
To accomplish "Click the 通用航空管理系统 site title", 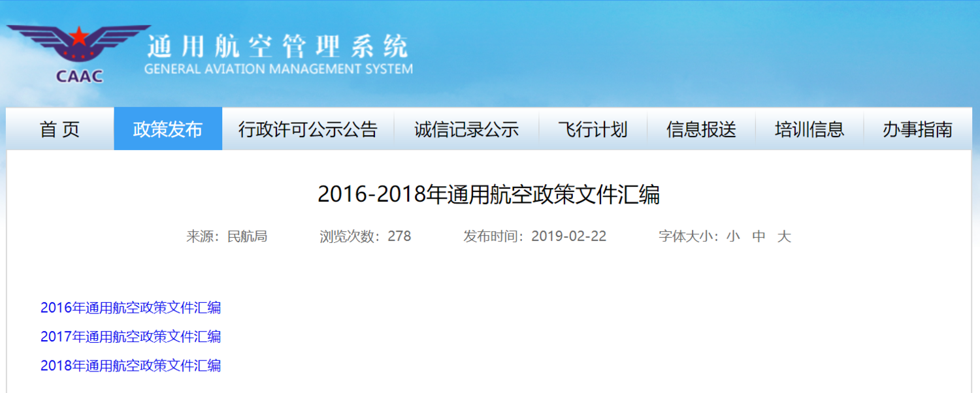I will [x=278, y=46].
